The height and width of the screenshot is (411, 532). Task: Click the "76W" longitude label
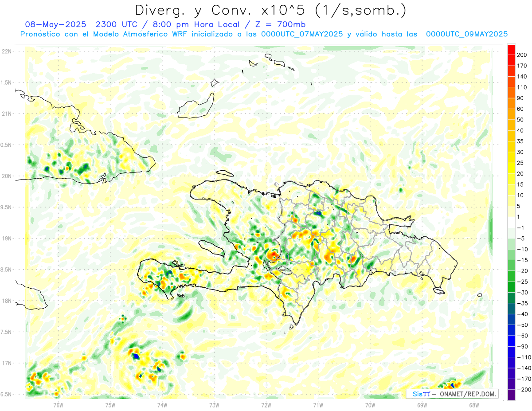(58, 404)
